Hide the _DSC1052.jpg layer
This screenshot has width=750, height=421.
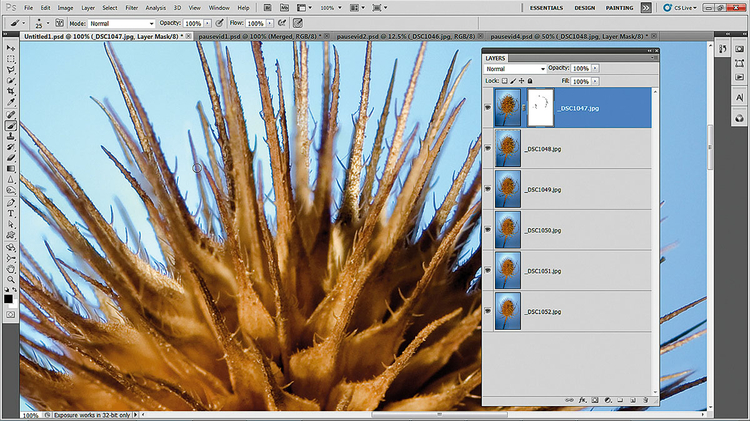pos(488,311)
